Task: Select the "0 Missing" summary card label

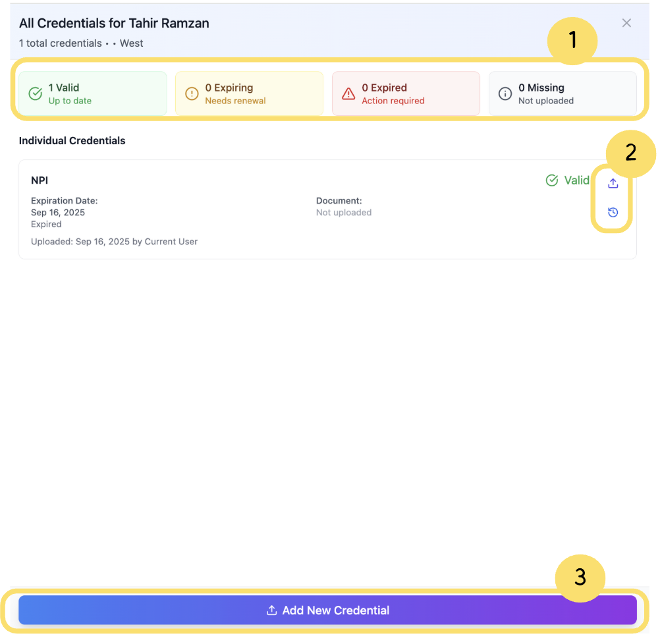Action: coord(541,88)
